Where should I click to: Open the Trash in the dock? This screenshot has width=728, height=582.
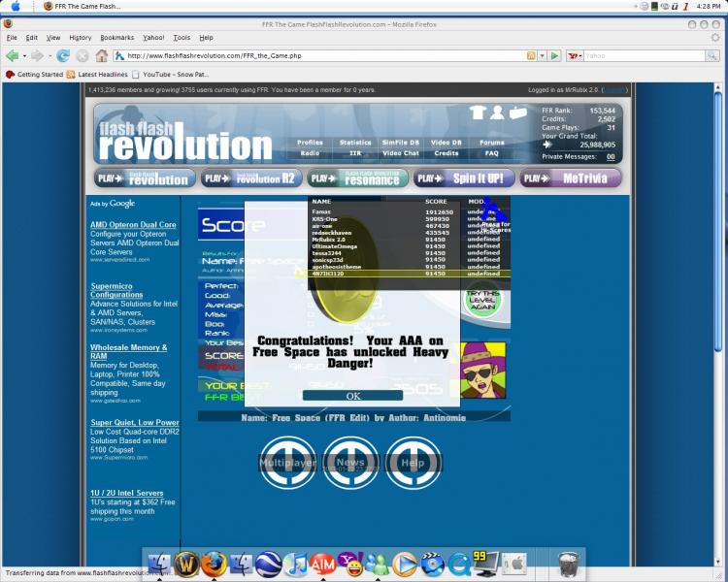pos(570,563)
